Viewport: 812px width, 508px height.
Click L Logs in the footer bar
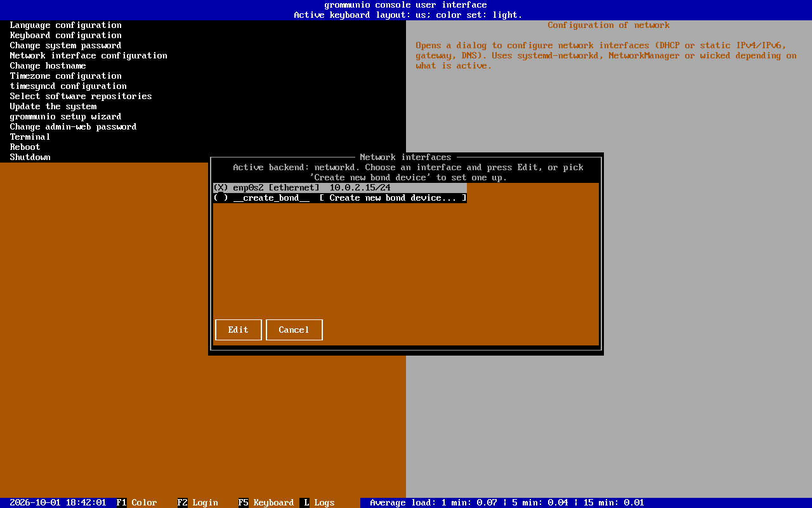317,503
